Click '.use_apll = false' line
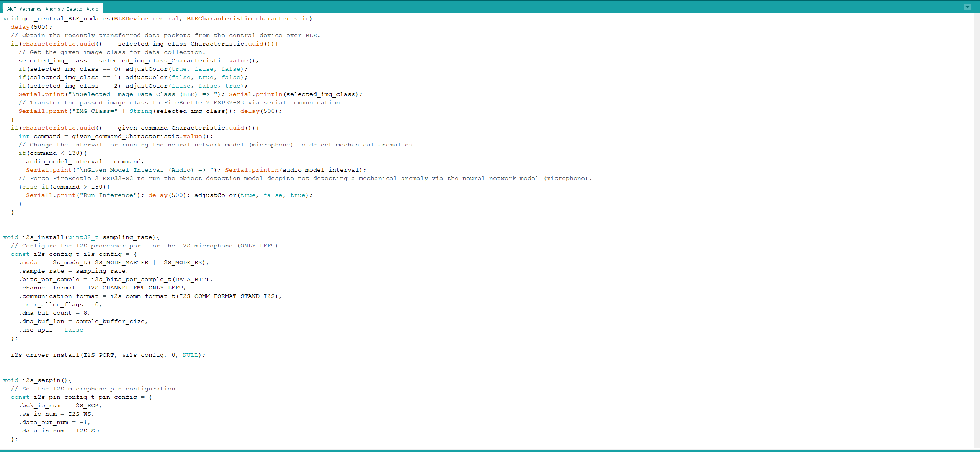 coord(51,330)
